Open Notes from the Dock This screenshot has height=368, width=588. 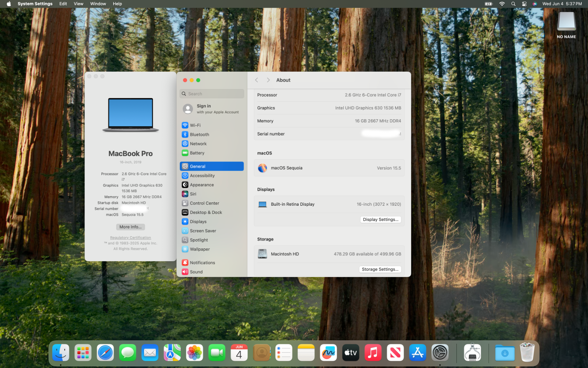tap(306, 353)
